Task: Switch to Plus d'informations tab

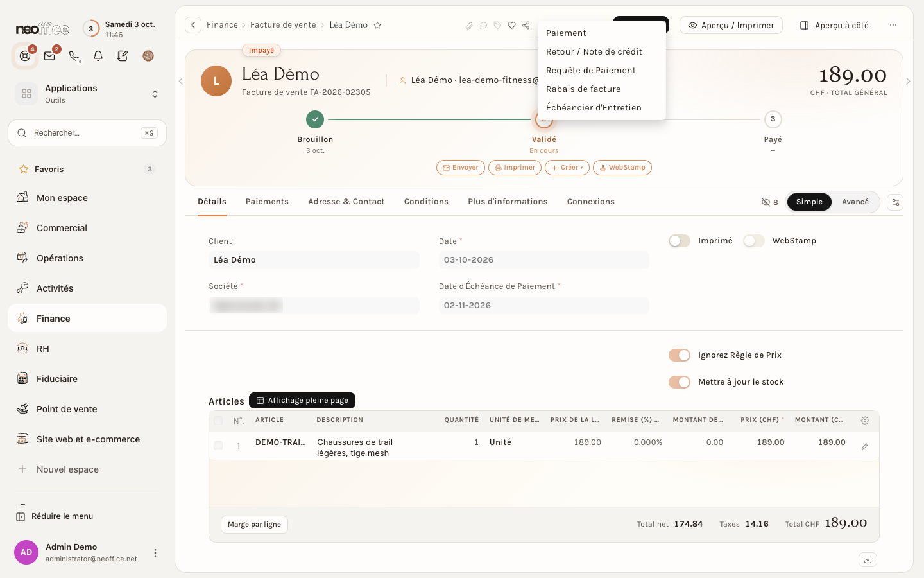Action: pyautogui.click(x=508, y=202)
